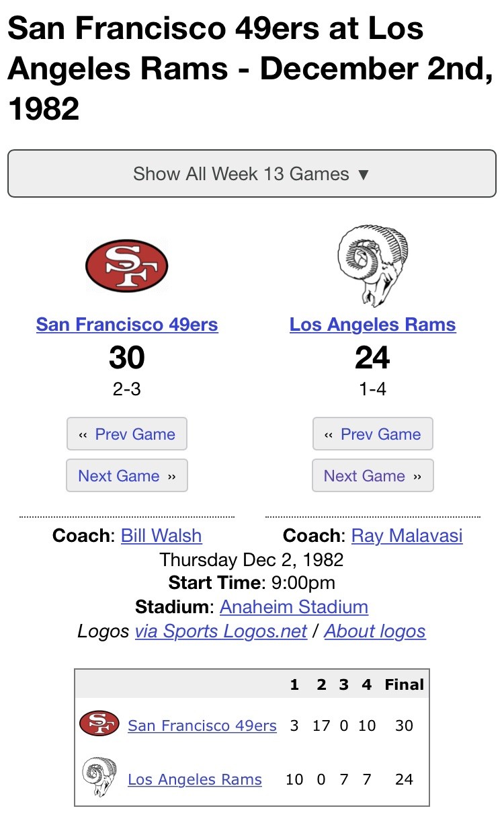The width and height of the screenshot is (504, 829).
Task: Open Los Angeles Rams team heading link
Action: point(373,325)
